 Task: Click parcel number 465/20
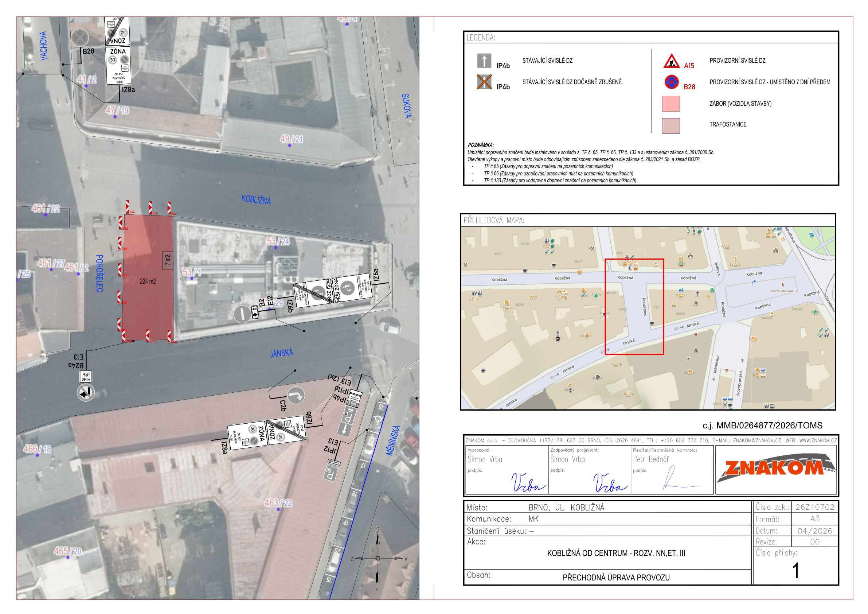point(68,551)
